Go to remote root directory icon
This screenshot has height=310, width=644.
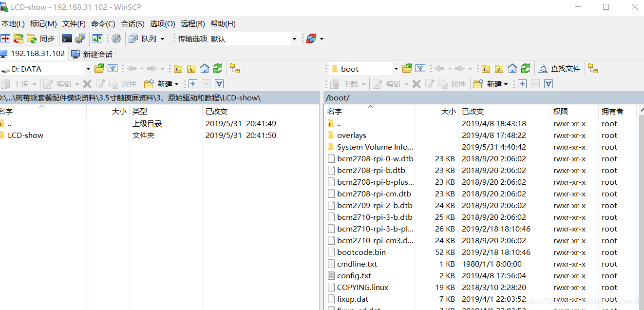[x=499, y=69]
